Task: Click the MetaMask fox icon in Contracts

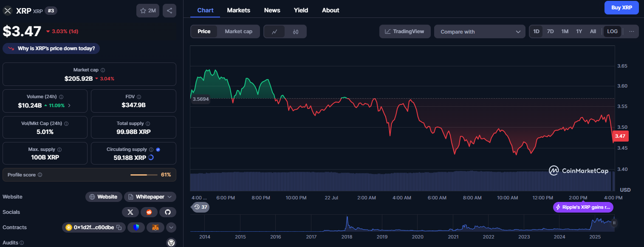Action: click(x=155, y=227)
